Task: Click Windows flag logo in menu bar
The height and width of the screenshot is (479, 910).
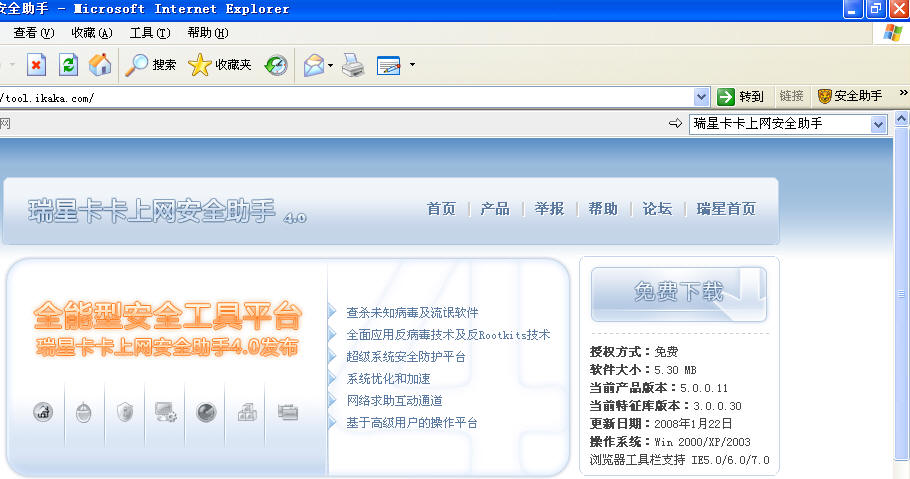Action: click(x=892, y=33)
